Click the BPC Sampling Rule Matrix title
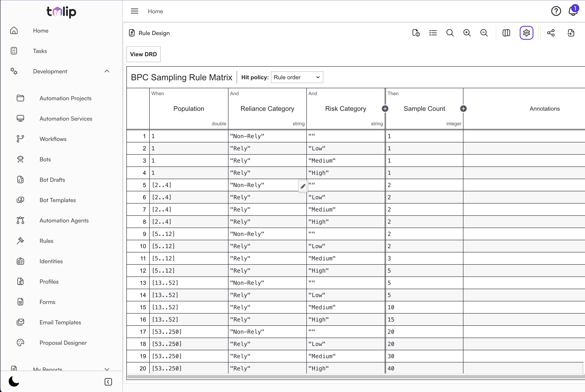 tap(181, 77)
